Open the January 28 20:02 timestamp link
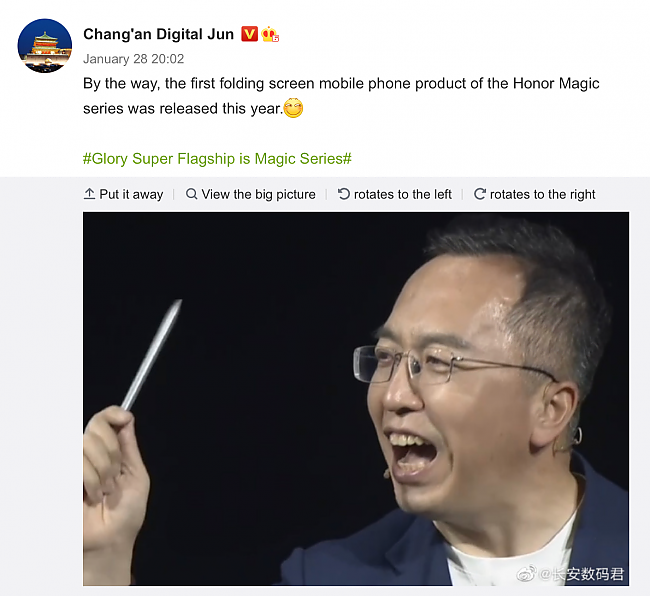The image size is (650, 596). [x=133, y=59]
